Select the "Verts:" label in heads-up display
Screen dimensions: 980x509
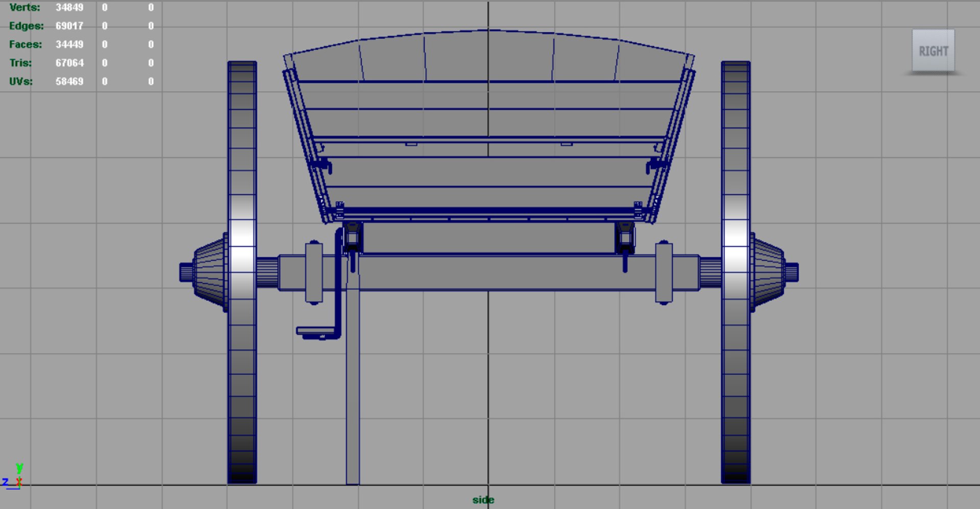(x=24, y=8)
